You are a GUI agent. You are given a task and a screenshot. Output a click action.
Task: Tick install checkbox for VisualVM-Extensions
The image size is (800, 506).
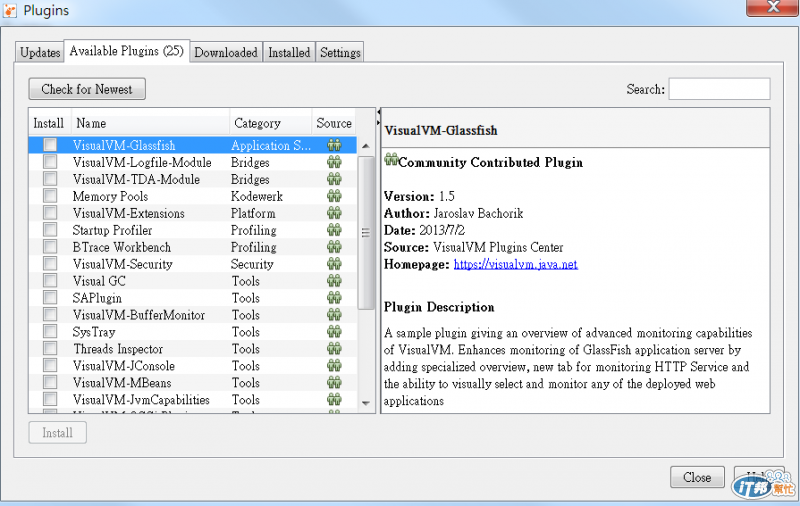(50, 213)
